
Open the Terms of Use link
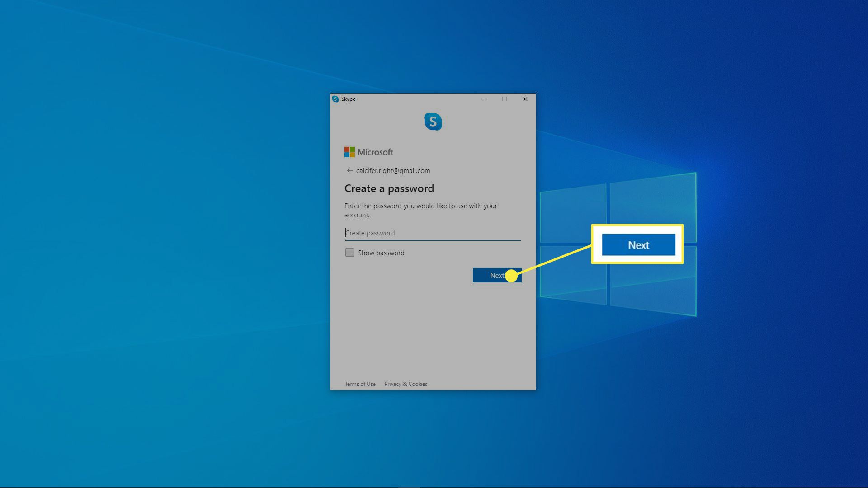pyautogui.click(x=360, y=384)
